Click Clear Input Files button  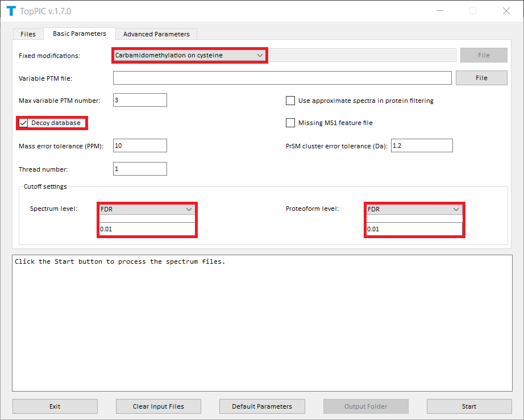click(159, 406)
